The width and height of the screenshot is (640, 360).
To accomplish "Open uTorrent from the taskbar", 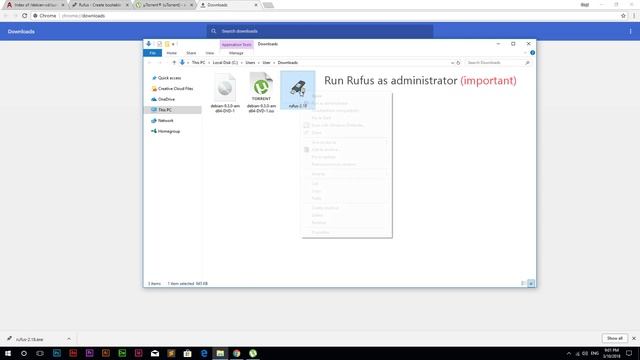I will 253,353.
